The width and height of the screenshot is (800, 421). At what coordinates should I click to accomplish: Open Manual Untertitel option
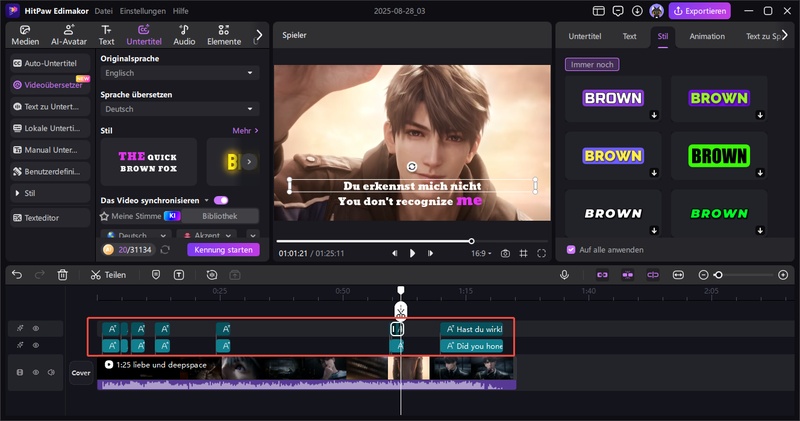tap(50, 150)
